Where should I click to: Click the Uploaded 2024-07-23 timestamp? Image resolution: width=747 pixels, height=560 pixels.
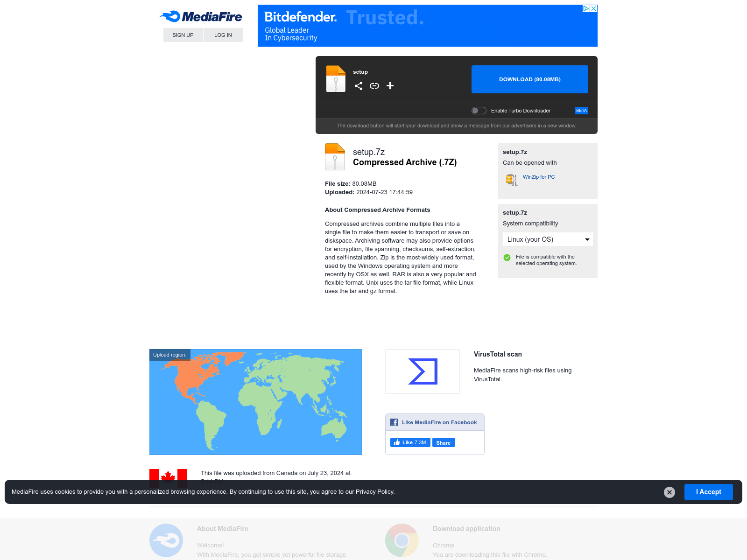coord(369,192)
